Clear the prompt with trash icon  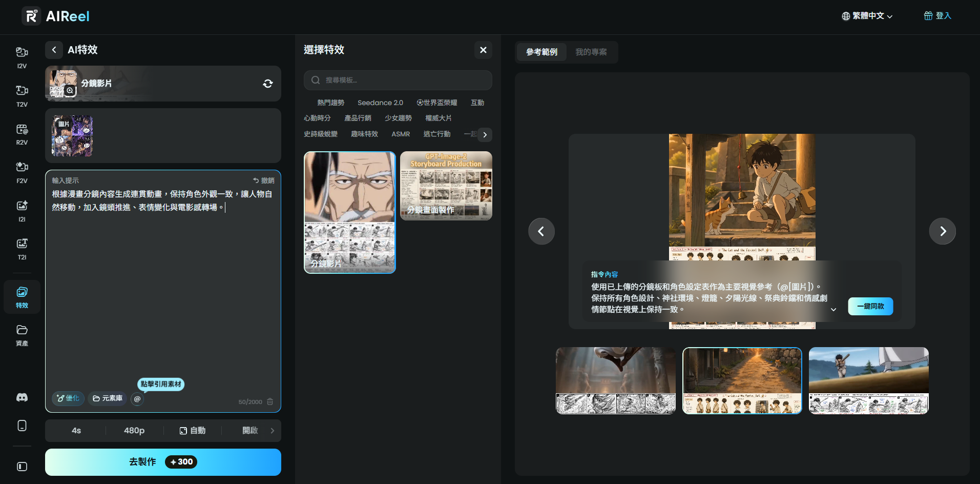point(270,401)
